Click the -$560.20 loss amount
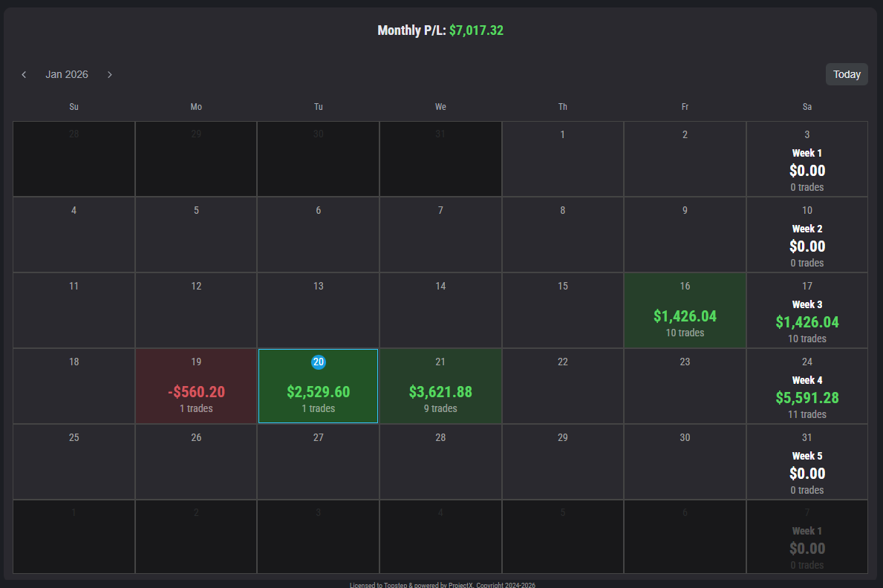883x588 pixels. click(x=196, y=392)
